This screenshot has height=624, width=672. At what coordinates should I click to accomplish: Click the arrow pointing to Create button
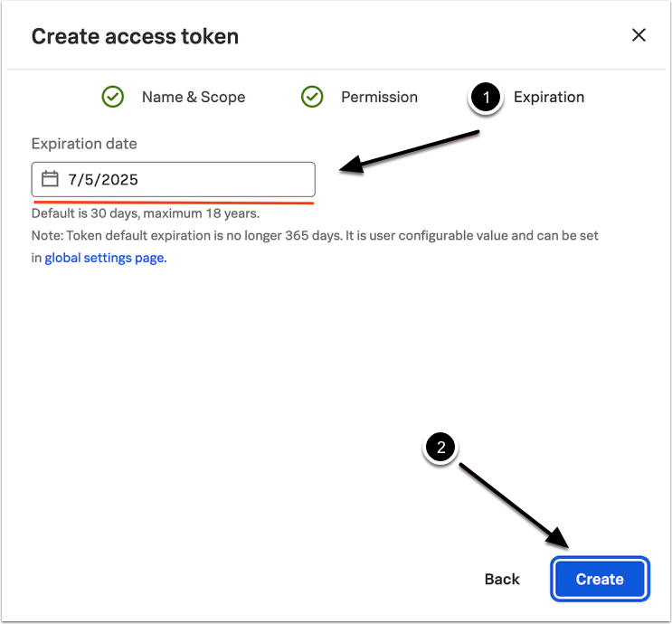click(512, 506)
